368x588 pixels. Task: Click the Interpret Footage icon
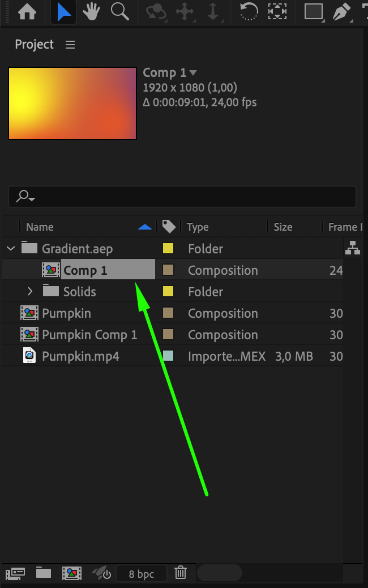pyautogui.click(x=15, y=573)
